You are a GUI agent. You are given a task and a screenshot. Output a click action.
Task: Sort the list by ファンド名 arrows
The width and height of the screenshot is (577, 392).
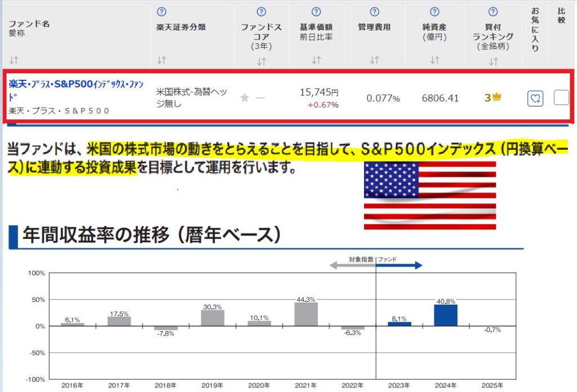13,60
